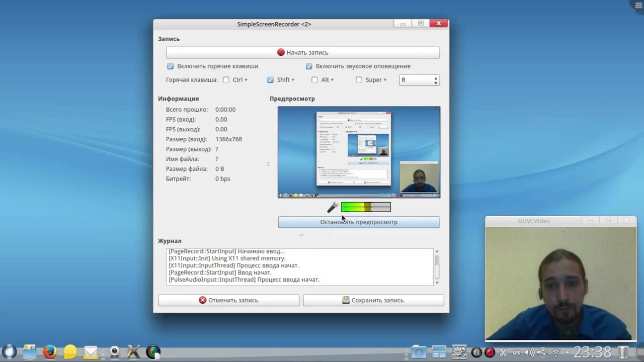Click the virtual desktop pager widget

tap(439, 352)
